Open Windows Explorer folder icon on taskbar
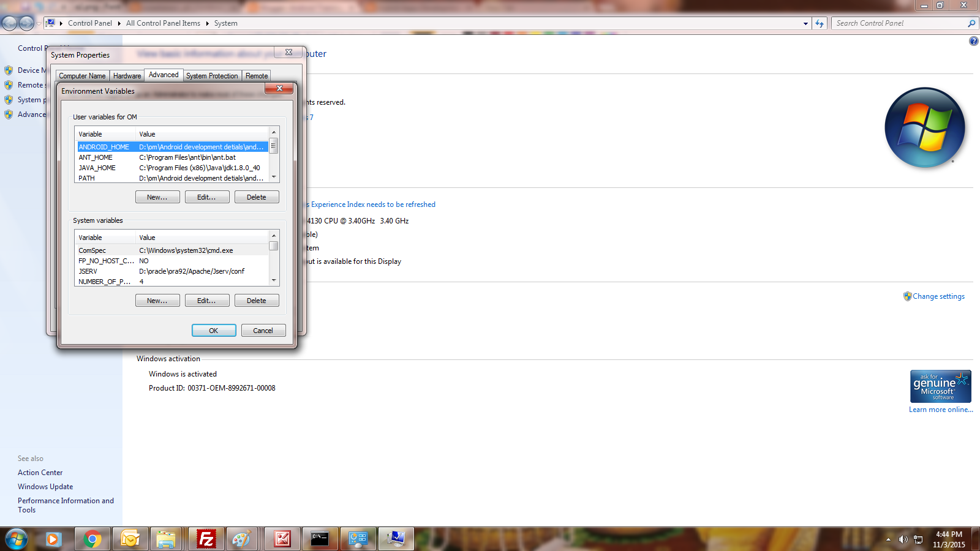980x551 pixels. [168, 539]
